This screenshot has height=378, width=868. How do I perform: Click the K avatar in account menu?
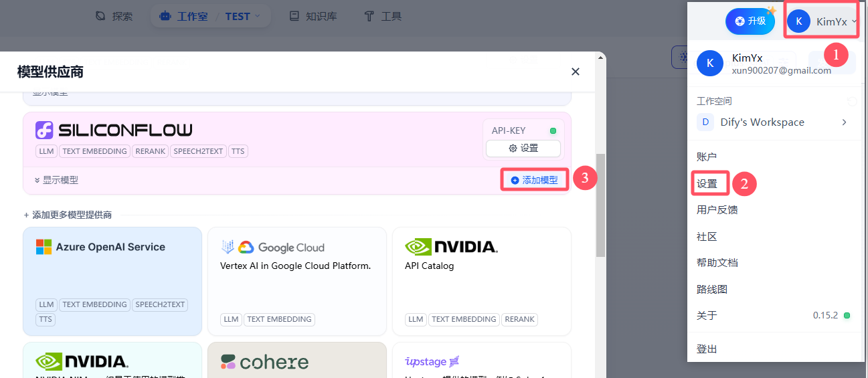tap(710, 63)
